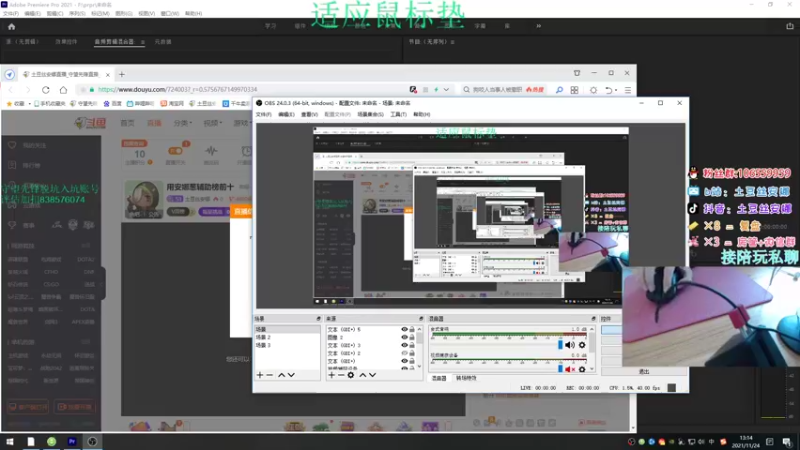Mute the first OBS mixer audio channel
Screen dimensions: 800x450
tap(569, 345)
